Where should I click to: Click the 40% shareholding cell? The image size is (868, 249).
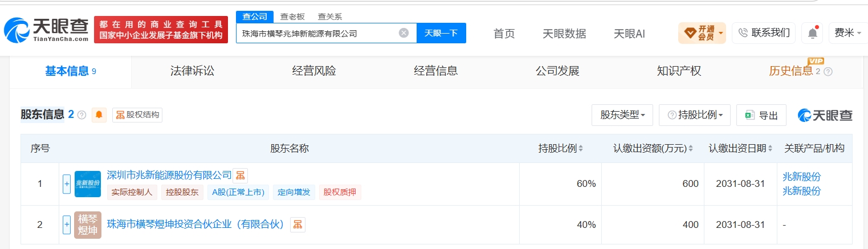560,224
